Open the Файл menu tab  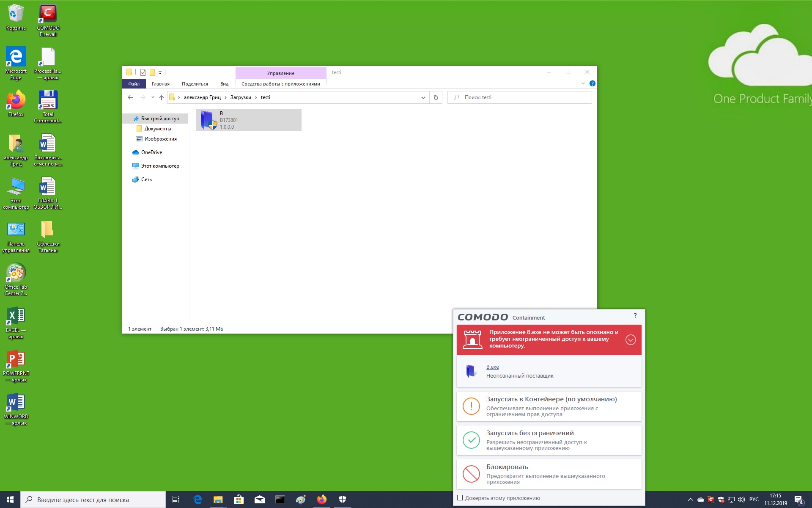click(x=134, y=84)
